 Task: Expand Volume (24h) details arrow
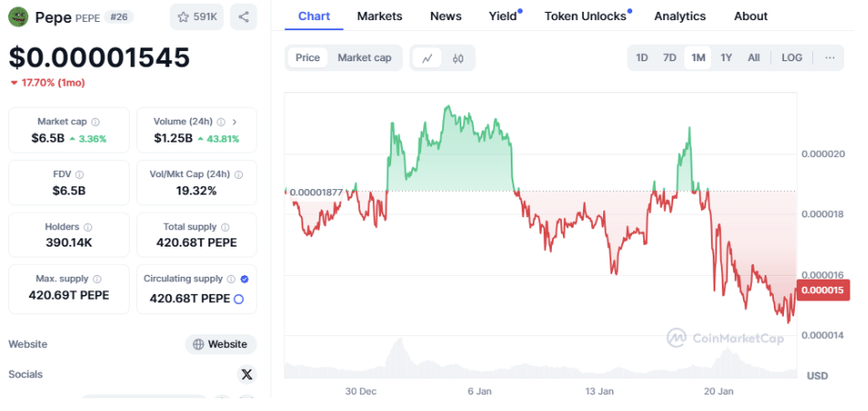pos(235,121)
